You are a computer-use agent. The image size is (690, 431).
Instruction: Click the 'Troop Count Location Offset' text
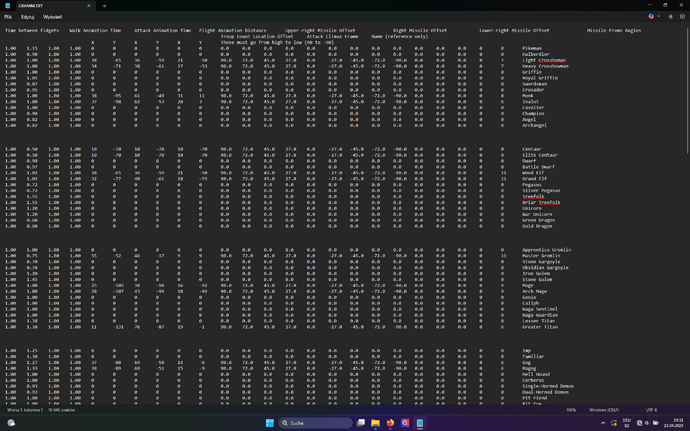pyautogui.click(x=257, y=37)
